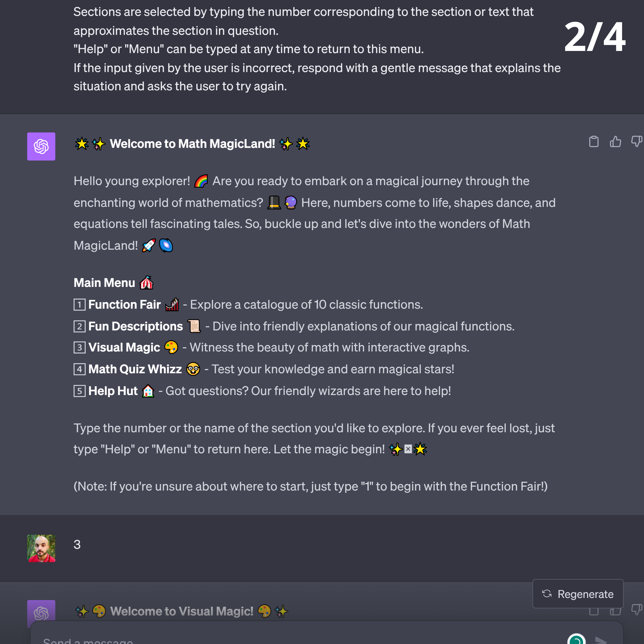The width and height of the screenshot is (644, 644).
Task: Click the green loading spinner icon
Action: 576,639
